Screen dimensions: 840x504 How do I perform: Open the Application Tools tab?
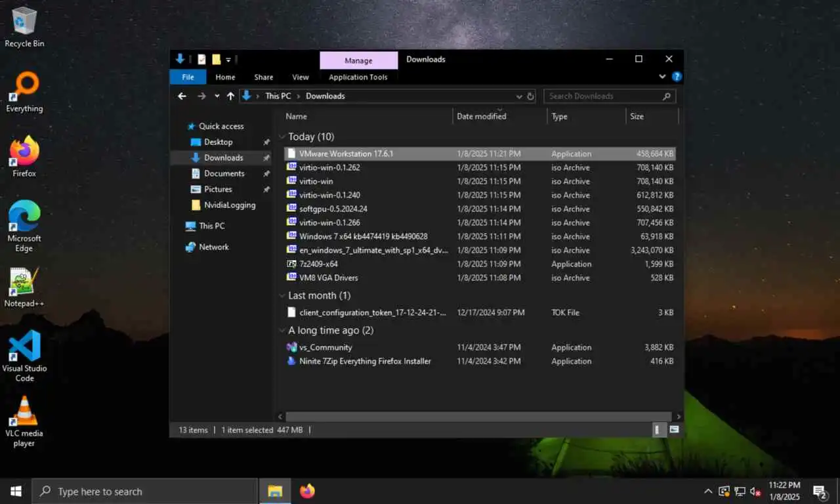point(358,77)
